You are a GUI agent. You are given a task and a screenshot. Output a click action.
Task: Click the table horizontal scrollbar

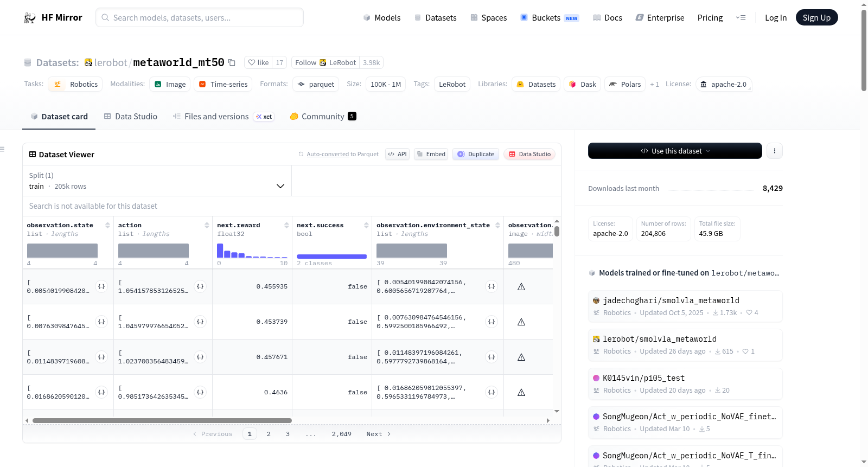pyautogui.click(x=162, y=420)
